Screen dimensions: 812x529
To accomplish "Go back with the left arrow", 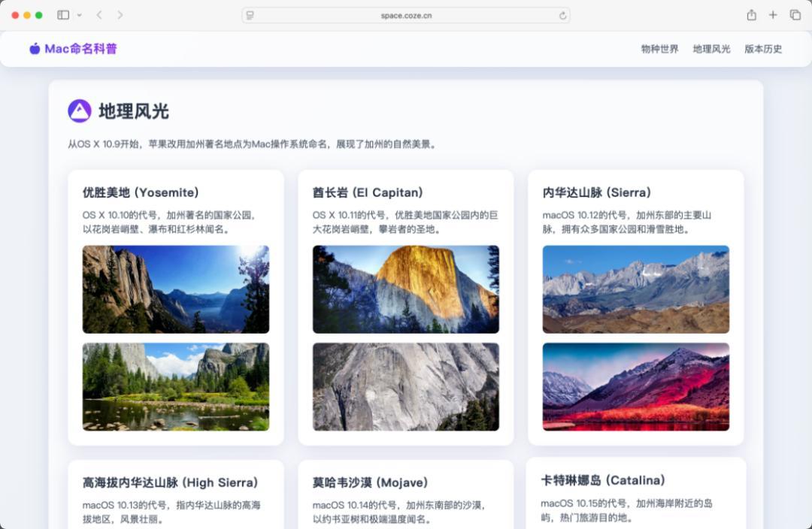I will pos(99,15).
